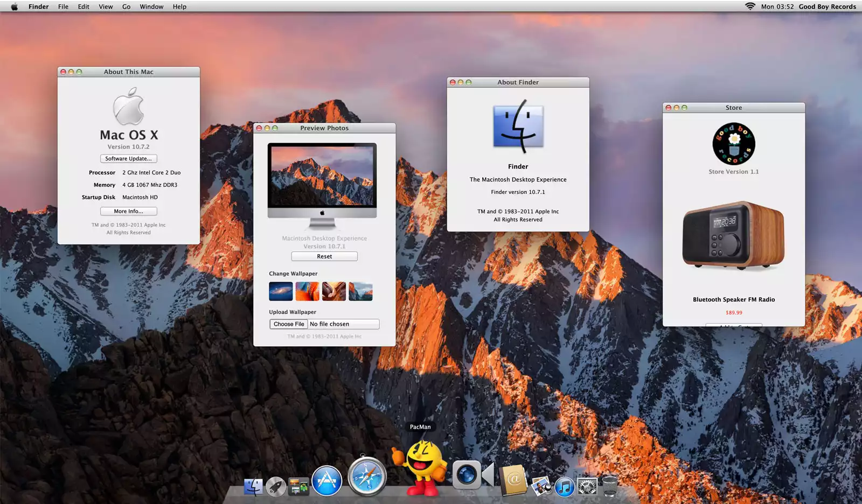Click 'Macintosh HD' startup disk value
862x504 pixels.
(140, 197)
